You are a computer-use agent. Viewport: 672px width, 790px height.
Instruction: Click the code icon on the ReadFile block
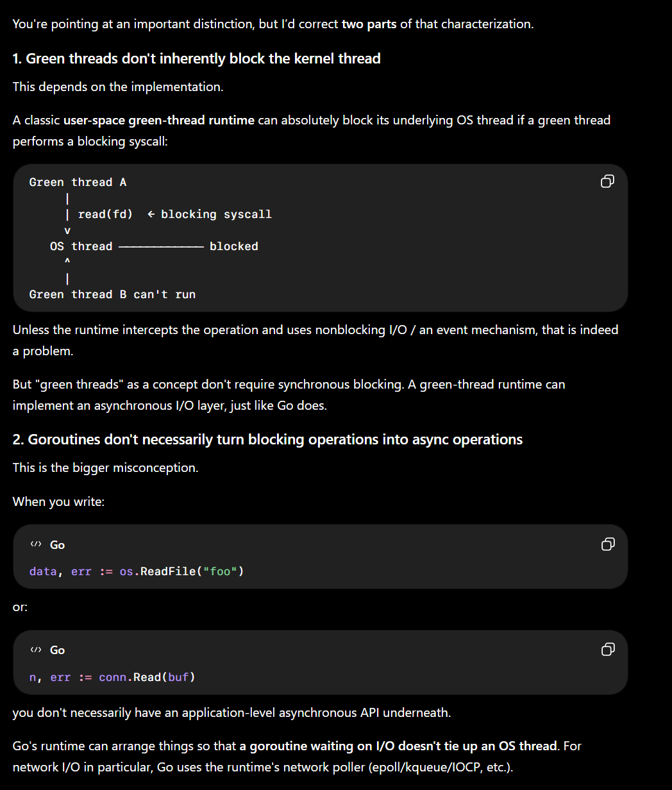click(36, 544)
